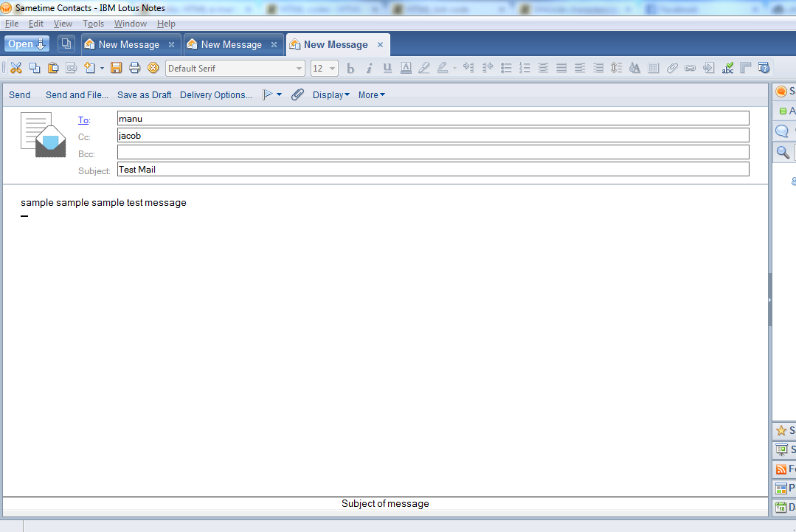Click the Print icon on the toolbar

134,68
